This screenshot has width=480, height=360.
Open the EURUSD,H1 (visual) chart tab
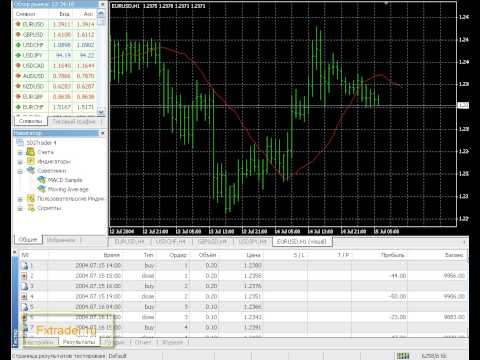point(302,241)
